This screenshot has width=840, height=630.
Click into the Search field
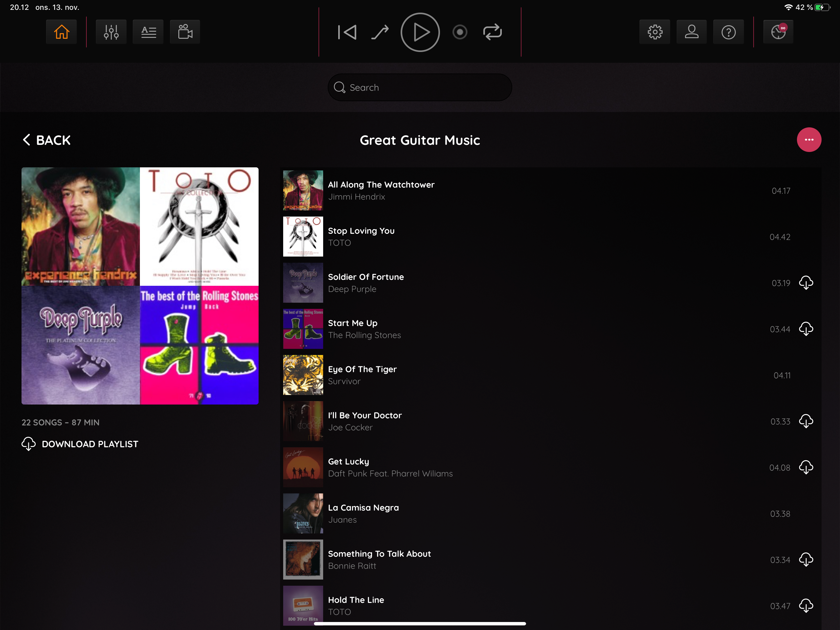tap(420, 87)
